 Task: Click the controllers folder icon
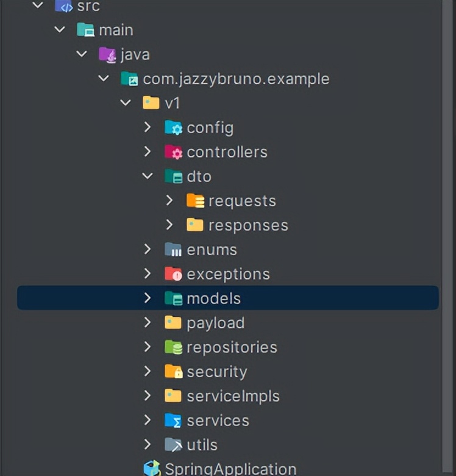click(x=173, y=153)
